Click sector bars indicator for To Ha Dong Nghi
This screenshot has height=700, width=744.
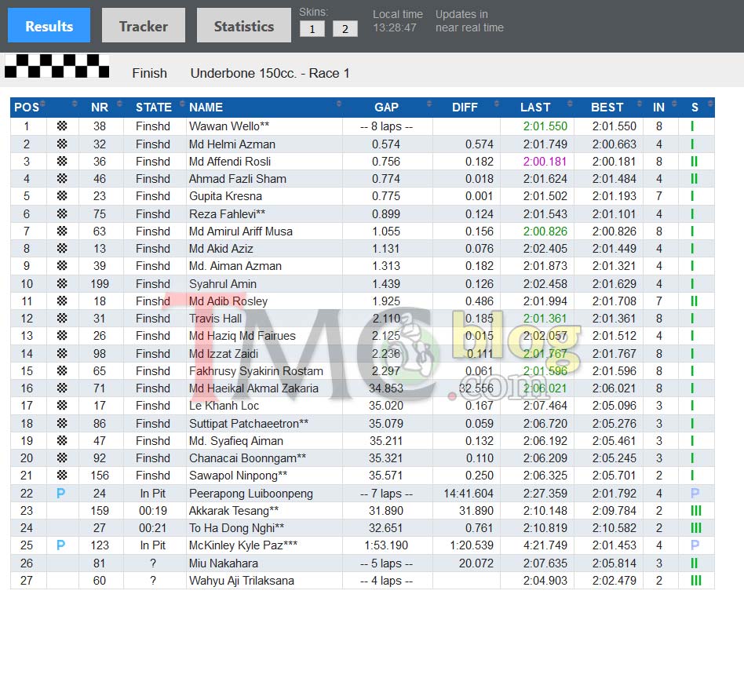coord(696,527)
